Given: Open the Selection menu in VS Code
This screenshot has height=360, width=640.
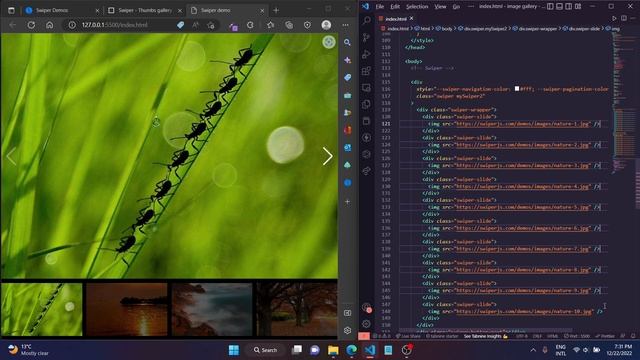Looking at the screenshot, I should tap(417, 7).
